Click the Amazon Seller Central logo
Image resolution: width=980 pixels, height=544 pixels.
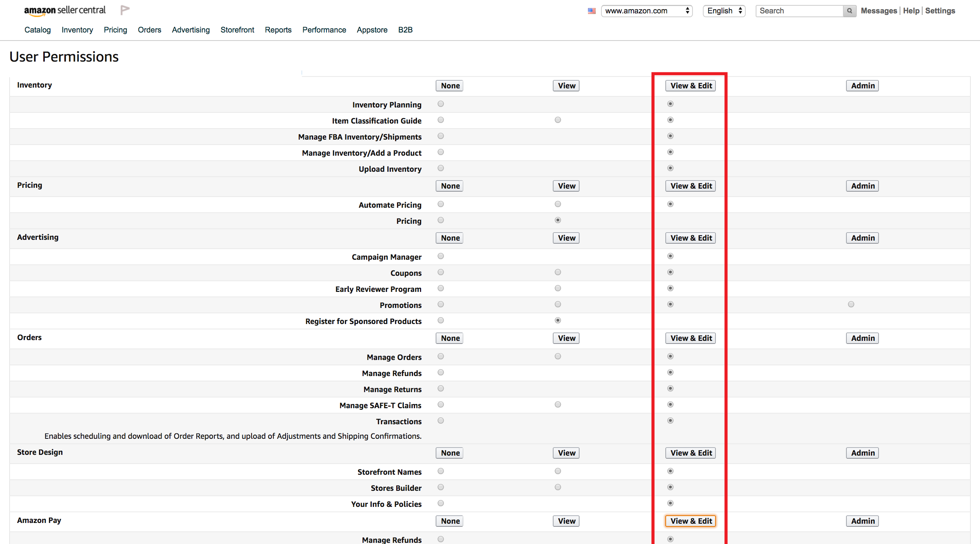pos(65,10)
